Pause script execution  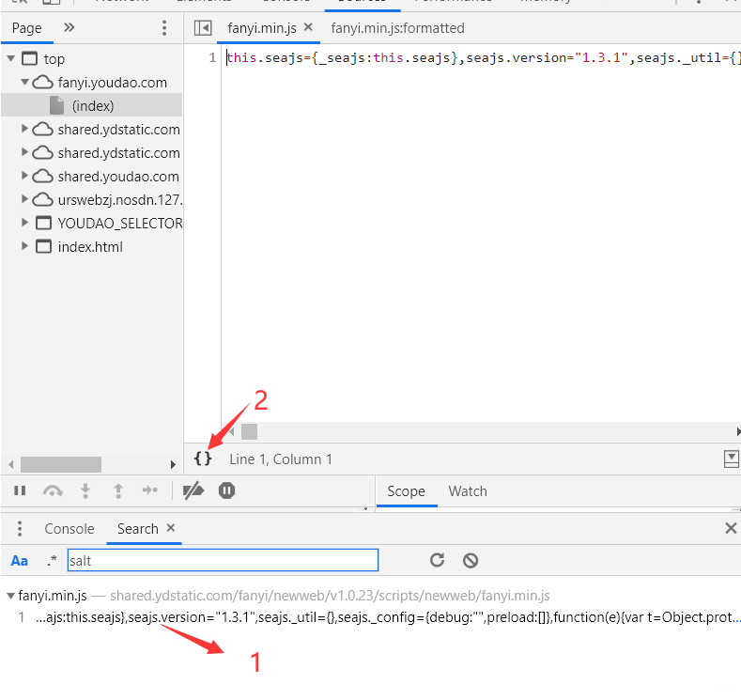(20, 490)
